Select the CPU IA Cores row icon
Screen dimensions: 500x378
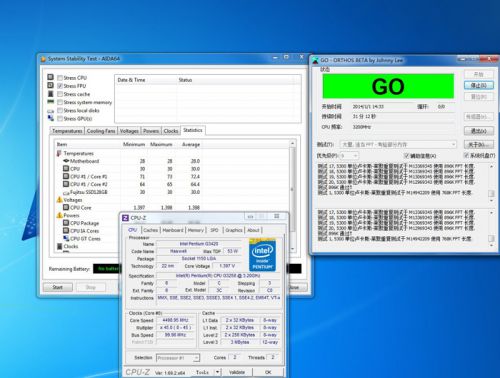pos(66,230)
